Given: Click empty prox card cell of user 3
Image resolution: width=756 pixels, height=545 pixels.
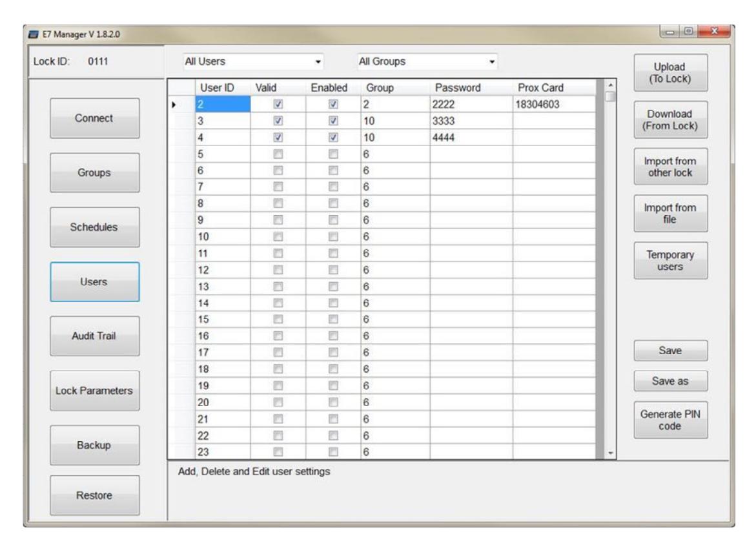Looking at the screenshot, I should click(x=554, y=121).
